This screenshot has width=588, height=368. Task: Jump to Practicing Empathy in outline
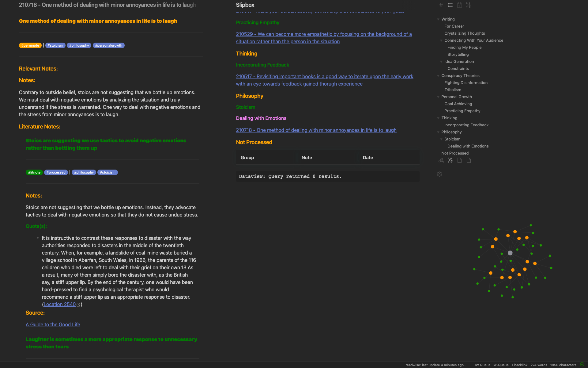462,111
